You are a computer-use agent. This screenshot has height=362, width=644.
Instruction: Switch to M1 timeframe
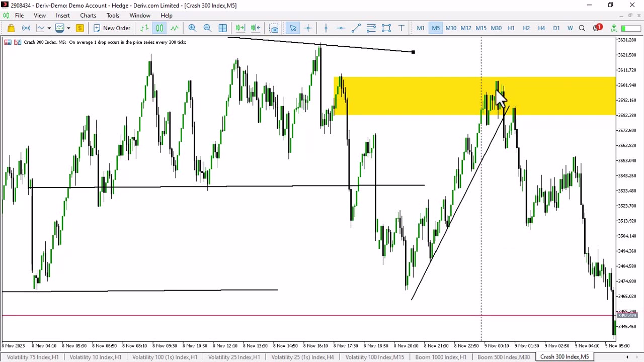pos(421,28)
